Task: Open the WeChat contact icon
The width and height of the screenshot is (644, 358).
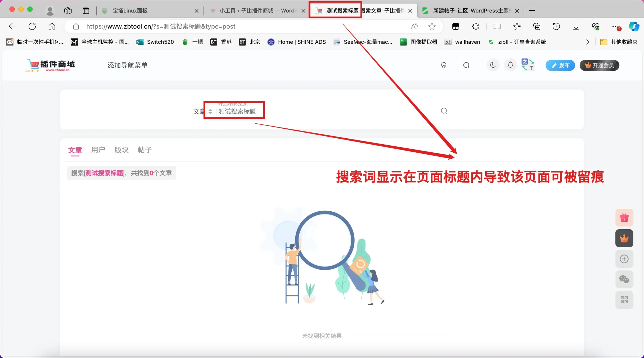Action: tap(624, 279)
